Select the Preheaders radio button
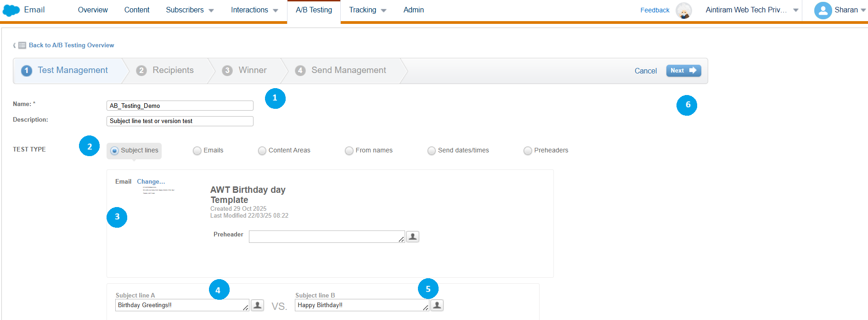The image size is (868, 320). (x=528, y=151)
